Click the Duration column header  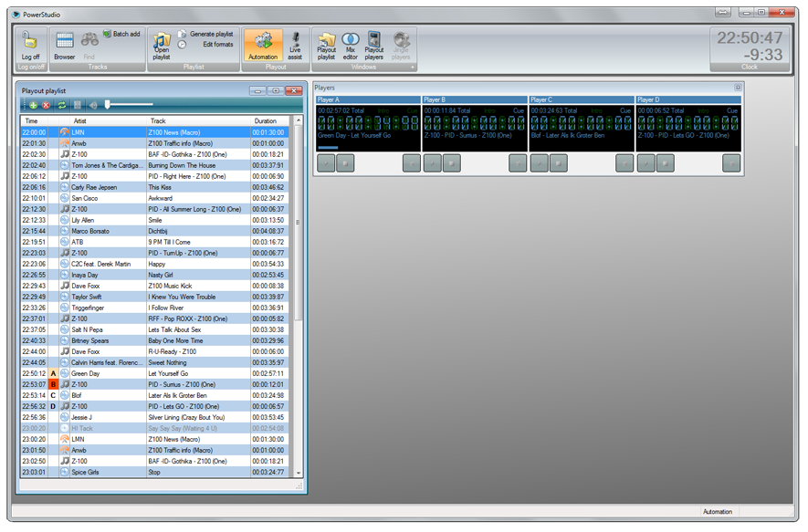[266, 120]
